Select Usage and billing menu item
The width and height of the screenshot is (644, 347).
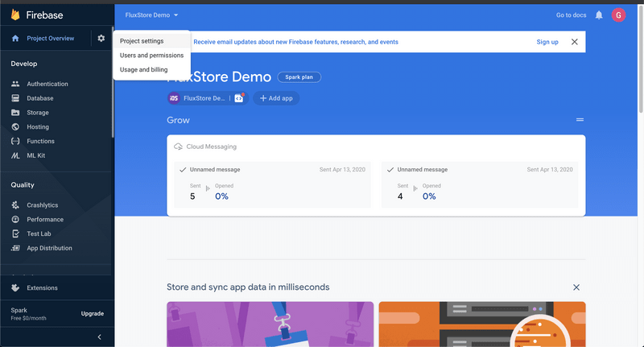click(x=143, y=70)
